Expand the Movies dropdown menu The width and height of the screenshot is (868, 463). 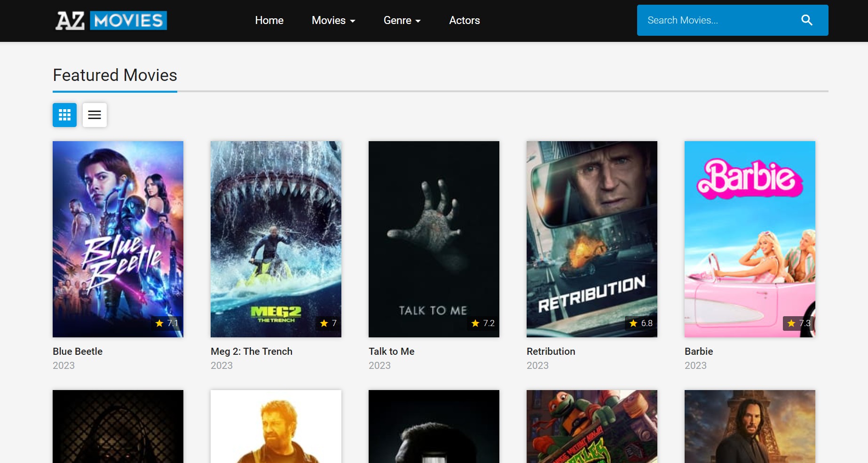333,20
